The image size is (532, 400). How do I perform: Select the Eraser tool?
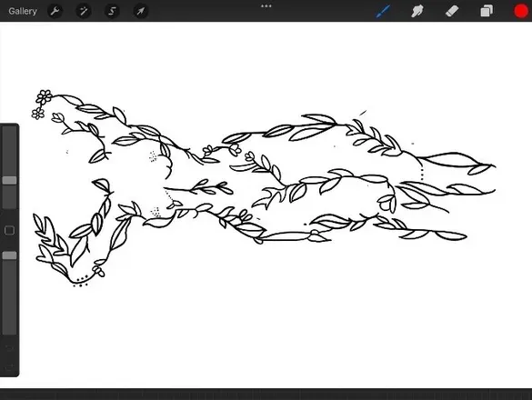(x=452, y=11)
